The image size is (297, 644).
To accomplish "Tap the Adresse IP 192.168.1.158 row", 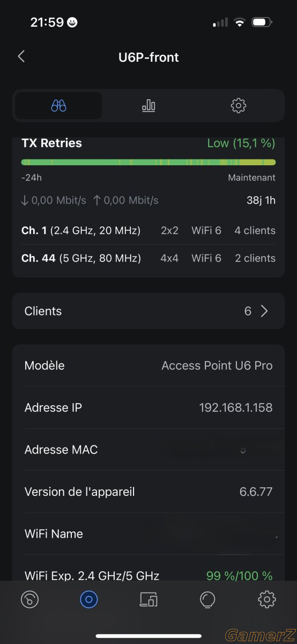I will click(148, 408).
